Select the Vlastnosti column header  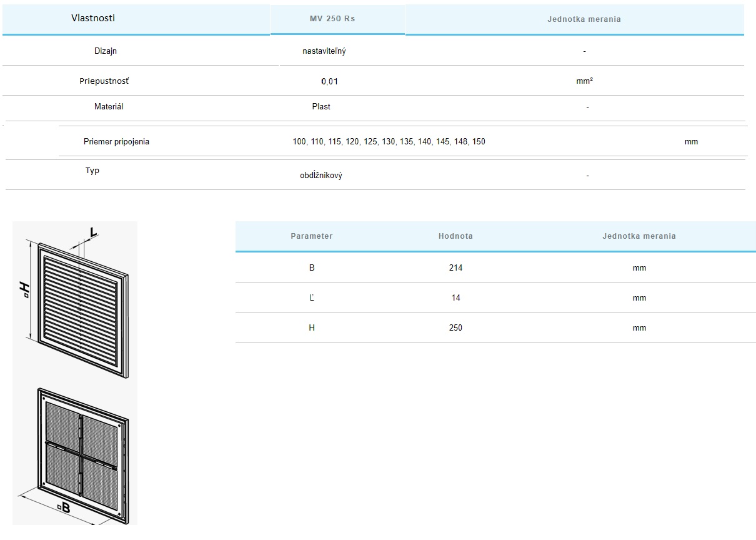tap(93, 18)
